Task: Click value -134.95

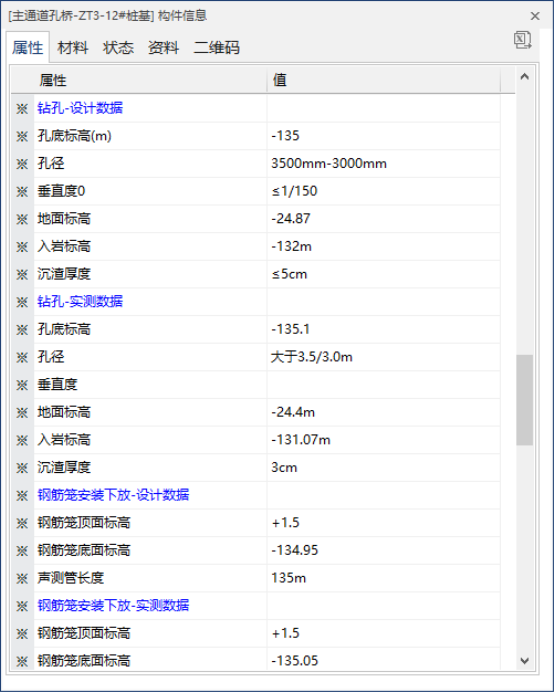Action: tap(384, 550)
